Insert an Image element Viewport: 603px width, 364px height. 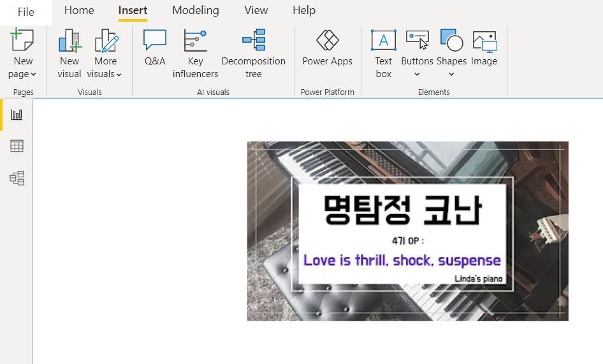coord(484,47)
